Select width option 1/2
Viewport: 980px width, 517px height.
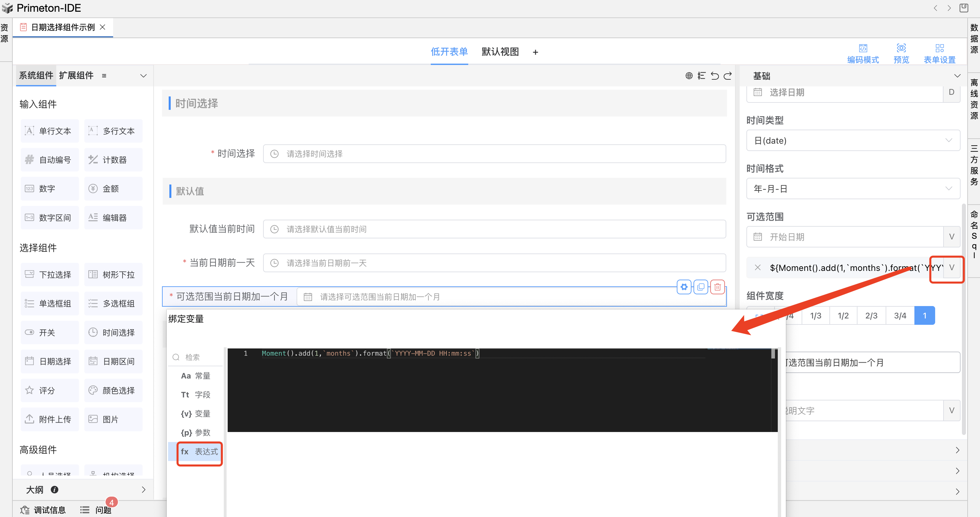(843, 316)
